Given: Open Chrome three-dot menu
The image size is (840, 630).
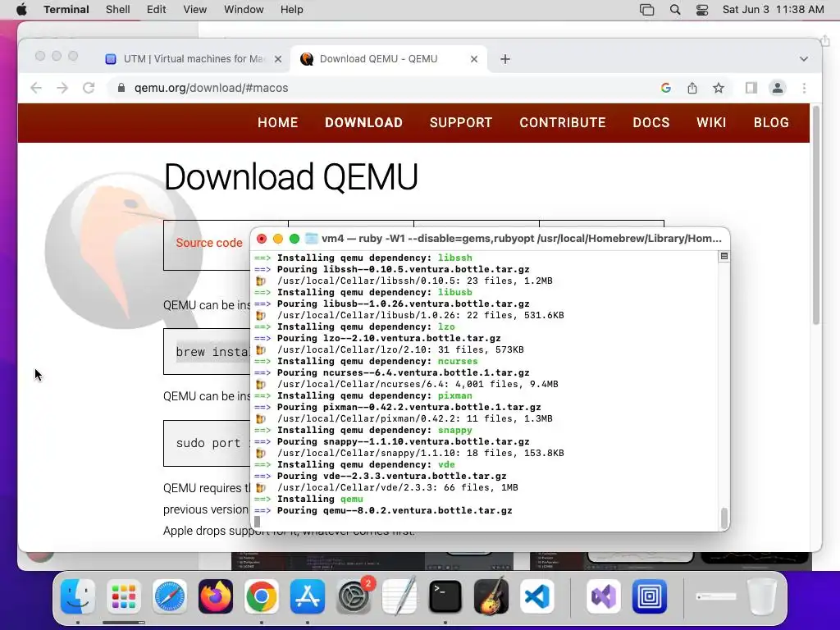Looking at the screenshot, I should [x=804, y=88].
